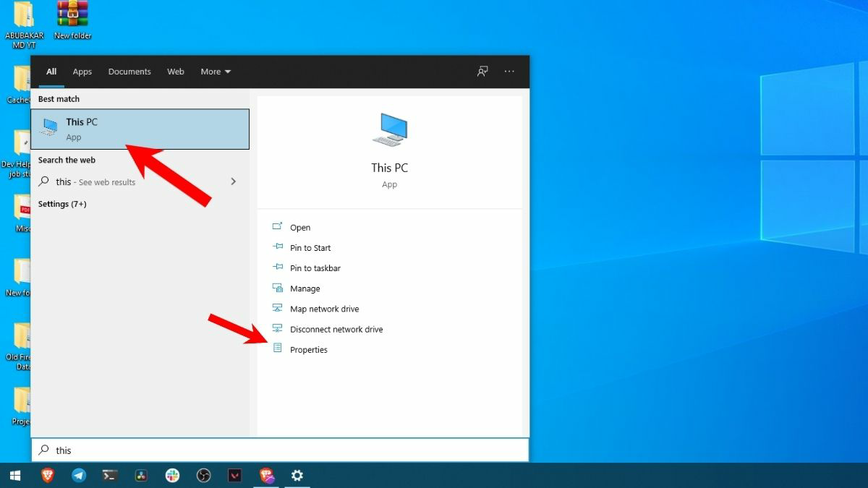Click the Manage action icon

point(277,288)
